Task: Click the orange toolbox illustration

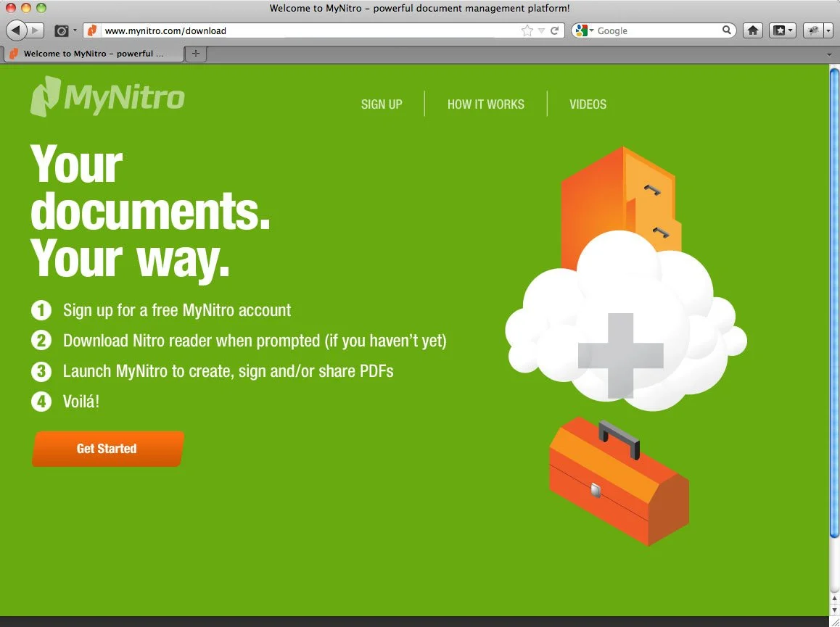Action: click(x=619, y=482)
